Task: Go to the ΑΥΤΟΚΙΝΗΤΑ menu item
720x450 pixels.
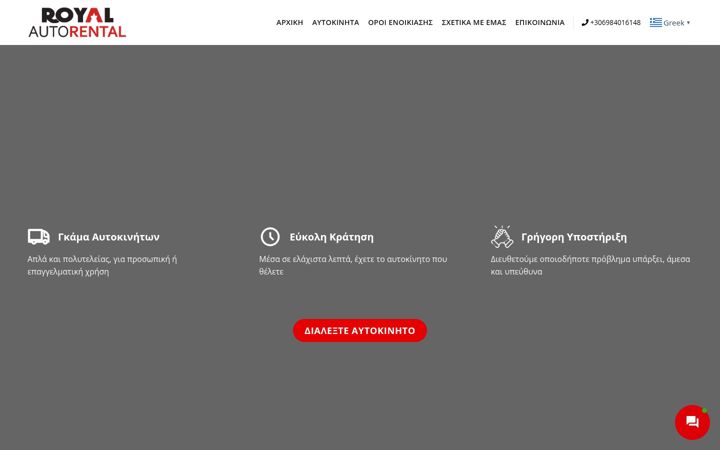Action: click(x=335, y=22)
